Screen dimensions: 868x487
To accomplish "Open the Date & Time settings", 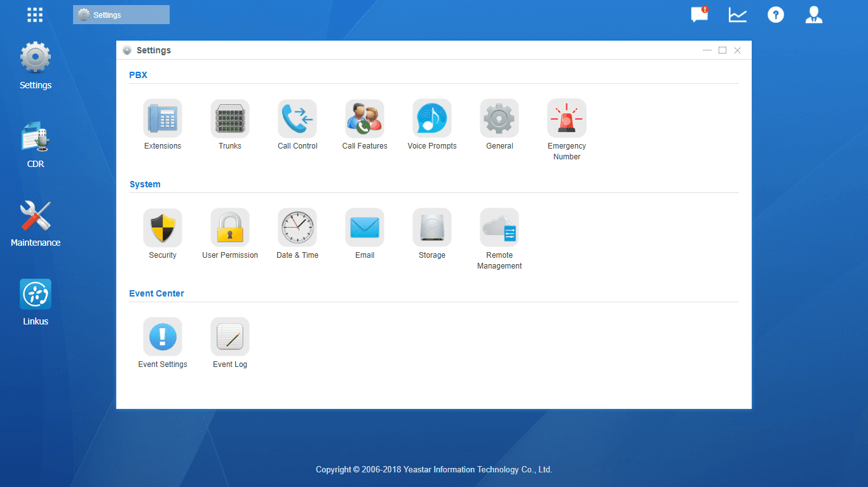I will [297, 234].
